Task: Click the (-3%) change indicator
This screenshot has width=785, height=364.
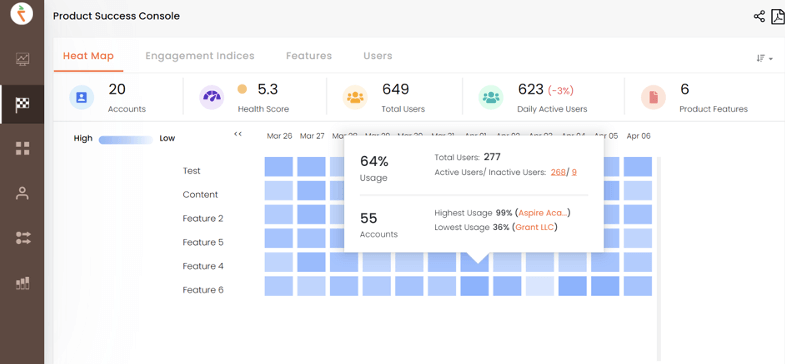Action: click(x=561, y=91)
